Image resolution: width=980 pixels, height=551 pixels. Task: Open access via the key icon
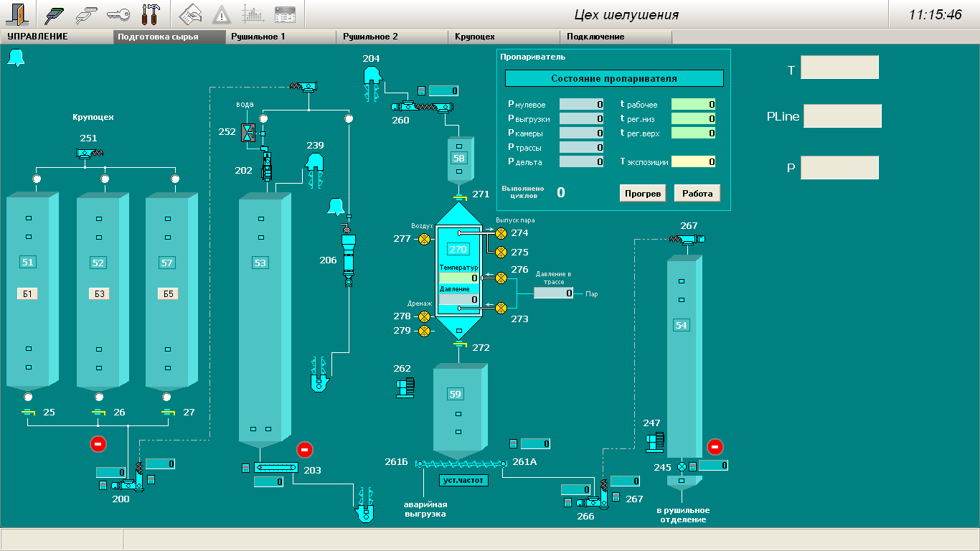tap(118, 14)
